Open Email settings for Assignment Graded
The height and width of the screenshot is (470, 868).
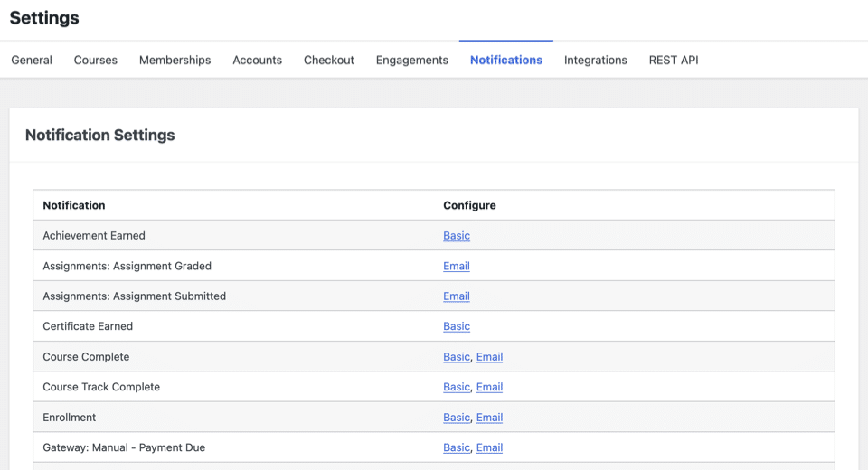tap(457, 266)
